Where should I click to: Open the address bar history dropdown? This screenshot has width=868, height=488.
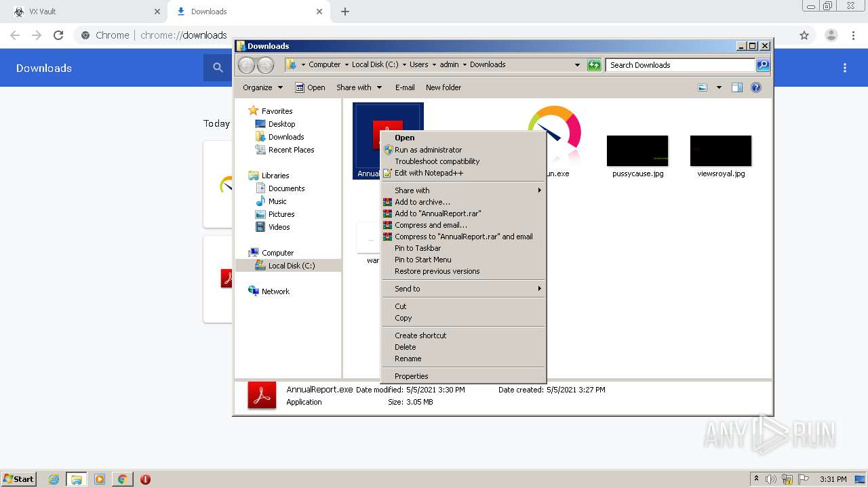pos(577,65)
